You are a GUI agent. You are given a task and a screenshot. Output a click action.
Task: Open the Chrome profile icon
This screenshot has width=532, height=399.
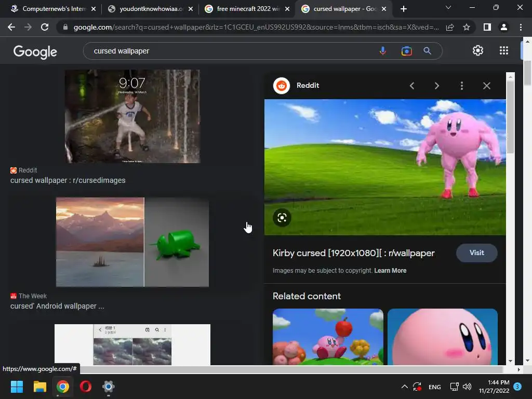pyautogui.click(x=504, y=27)
